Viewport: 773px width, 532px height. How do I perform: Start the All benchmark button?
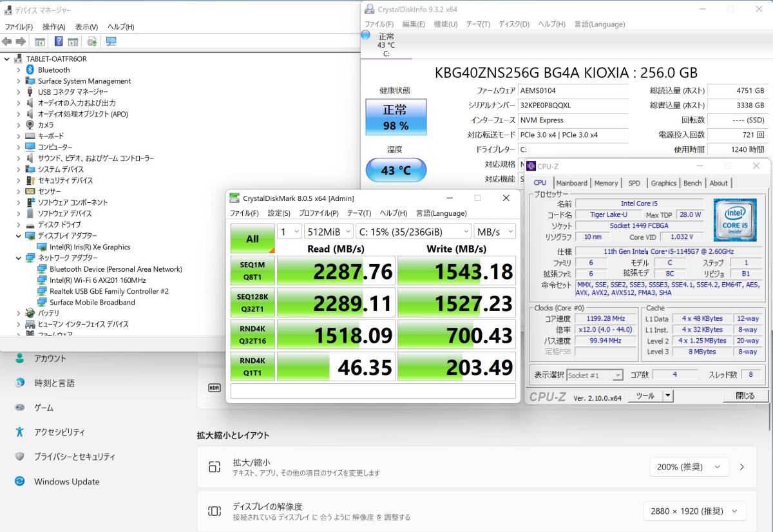coord(253,239)
